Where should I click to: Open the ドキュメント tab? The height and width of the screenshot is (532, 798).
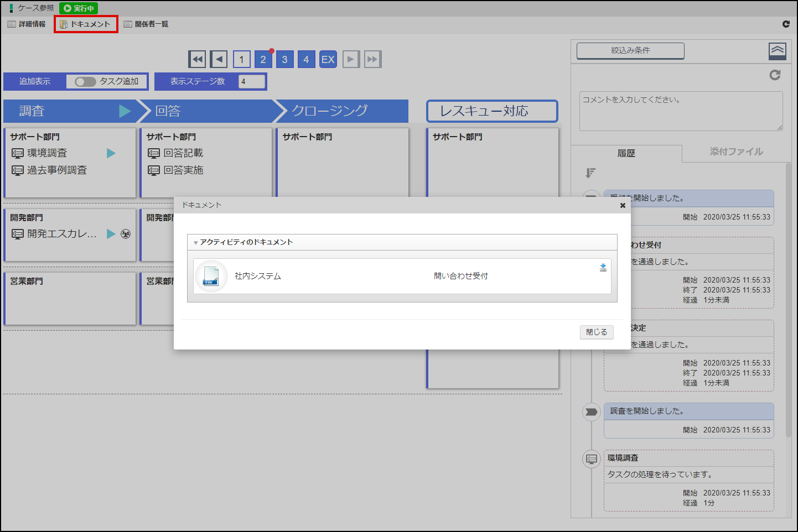pos(86,24)
